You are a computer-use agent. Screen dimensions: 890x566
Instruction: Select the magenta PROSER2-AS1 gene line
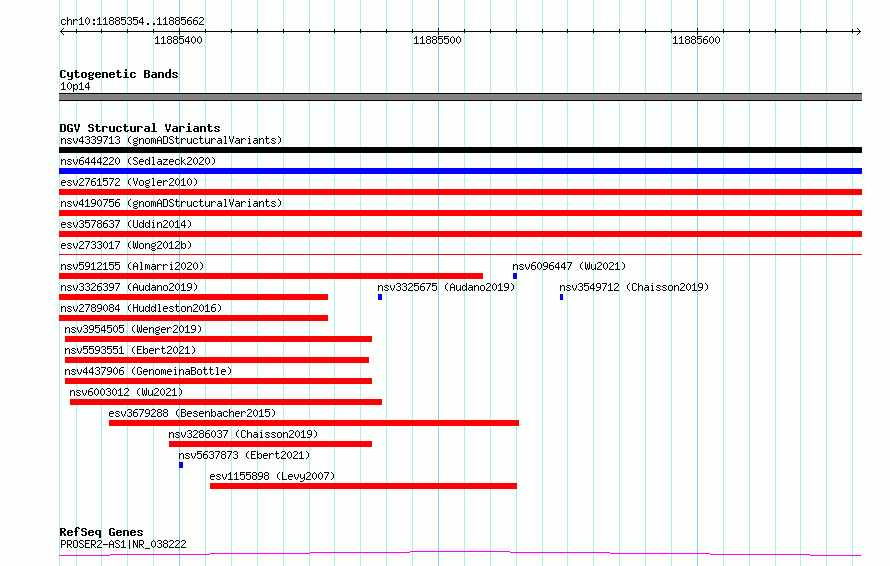(x=460, y=554)
